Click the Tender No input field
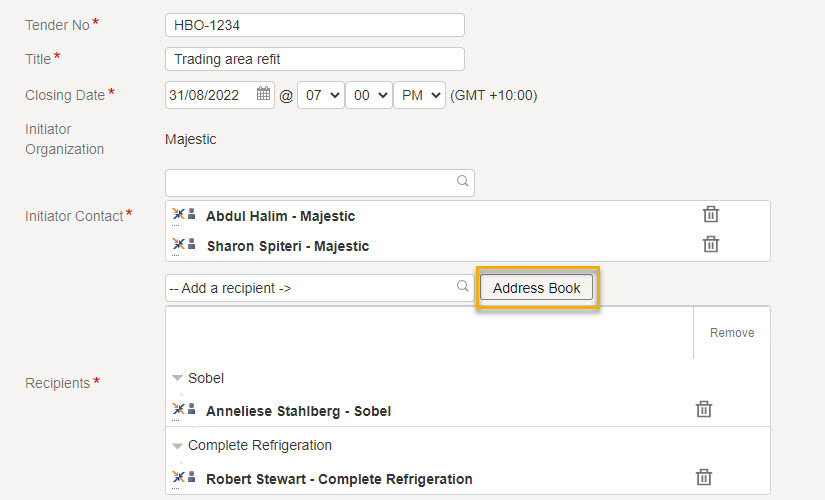 tap(314, 25)
